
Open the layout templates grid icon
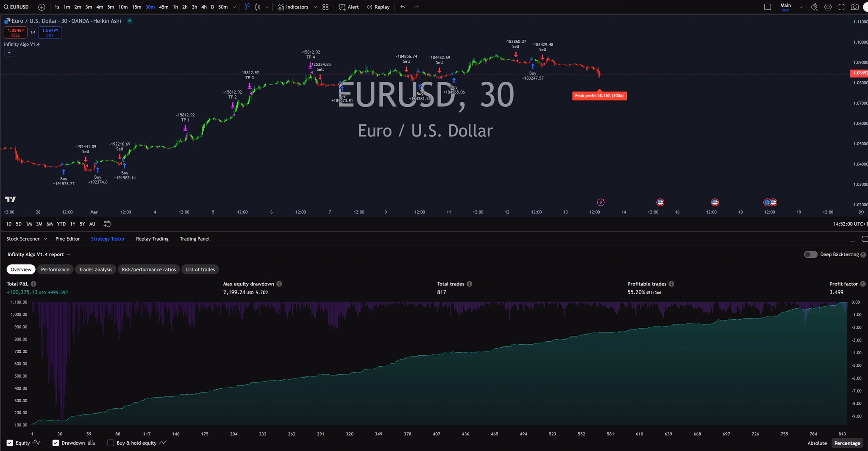click(325, 7)
